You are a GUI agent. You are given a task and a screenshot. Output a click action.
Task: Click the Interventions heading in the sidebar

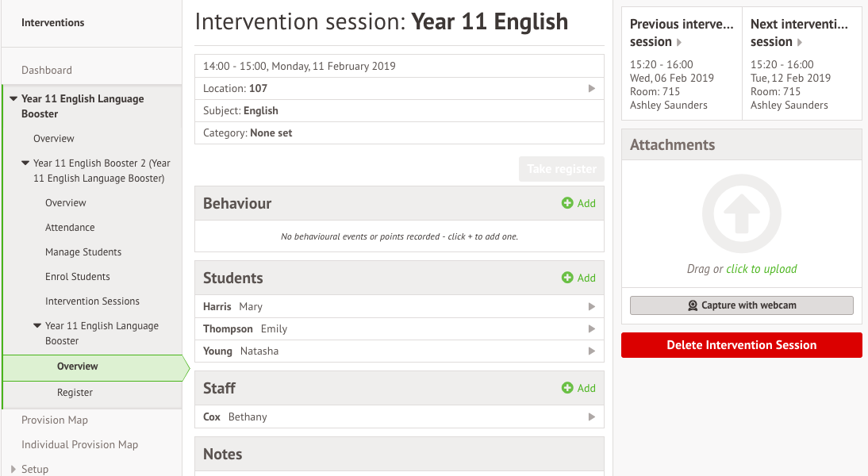click(x=52, y=23)
